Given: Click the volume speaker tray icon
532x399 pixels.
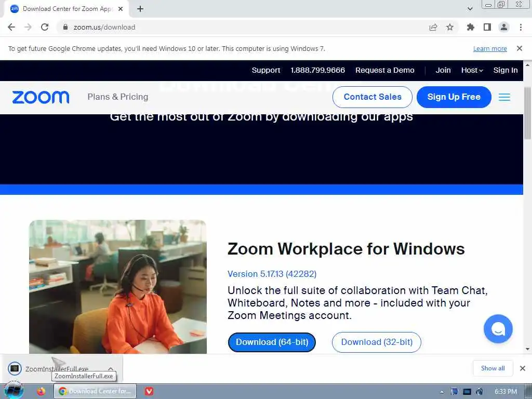Looking at the screenshot, I should 479,392.
